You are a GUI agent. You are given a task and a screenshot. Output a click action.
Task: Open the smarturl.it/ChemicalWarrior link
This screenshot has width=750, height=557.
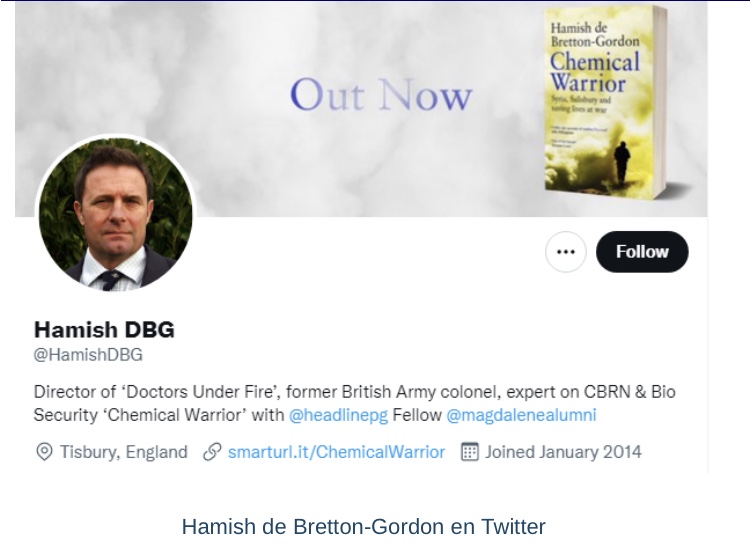(x=336, y=452)
